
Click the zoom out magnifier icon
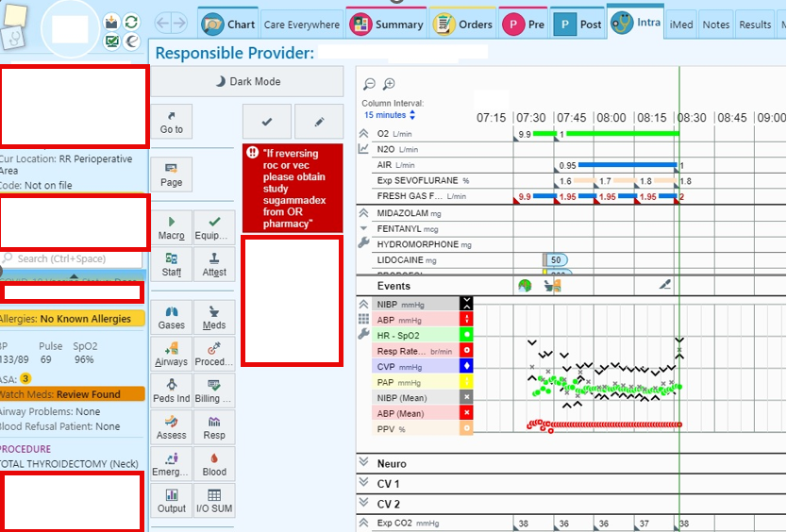[369, 85]
